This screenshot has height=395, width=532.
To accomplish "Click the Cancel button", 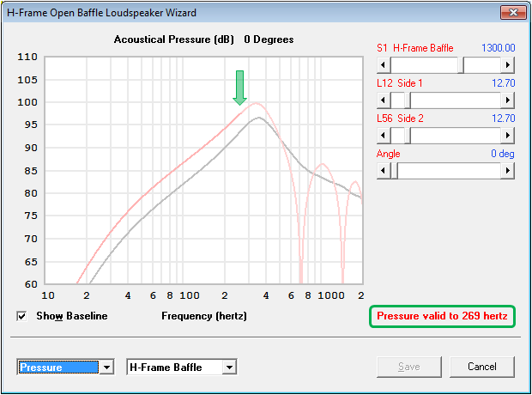I will click(x=482, y=367).
